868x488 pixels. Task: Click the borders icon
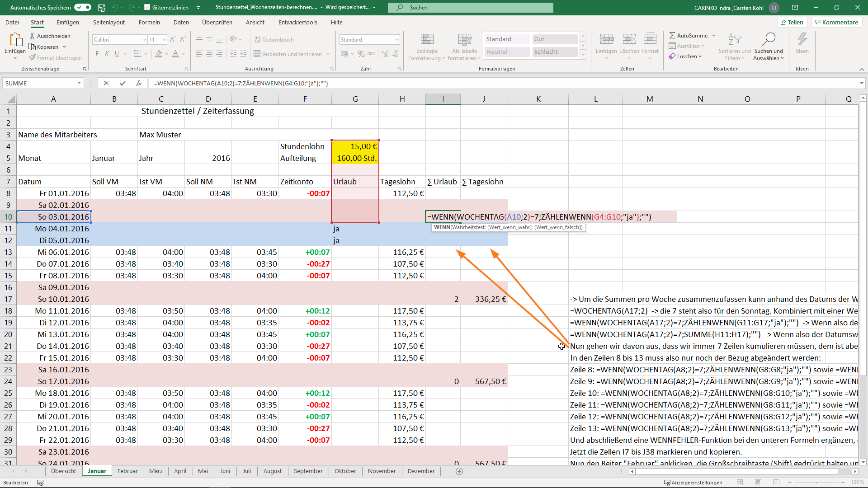coord(138,54)
